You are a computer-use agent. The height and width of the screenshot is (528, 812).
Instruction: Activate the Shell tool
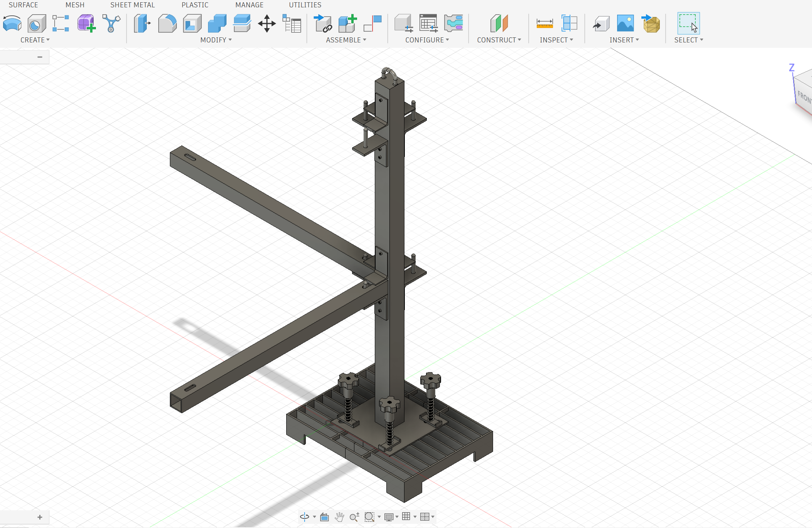(192, 24)
